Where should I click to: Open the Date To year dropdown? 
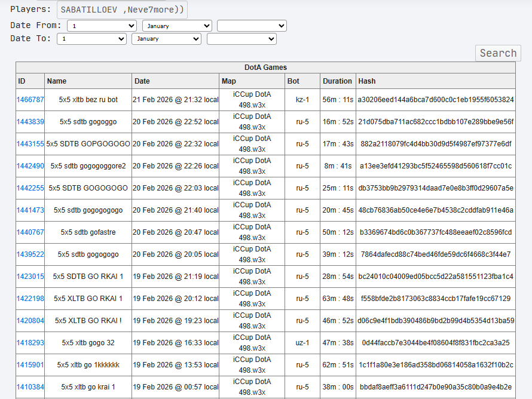click(241, 39)
